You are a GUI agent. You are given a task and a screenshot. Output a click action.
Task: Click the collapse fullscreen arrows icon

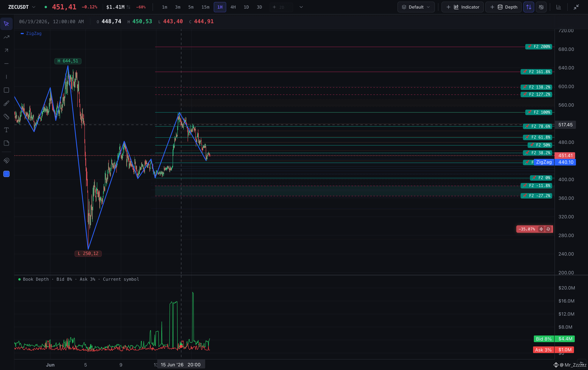(x=576, y=7)
